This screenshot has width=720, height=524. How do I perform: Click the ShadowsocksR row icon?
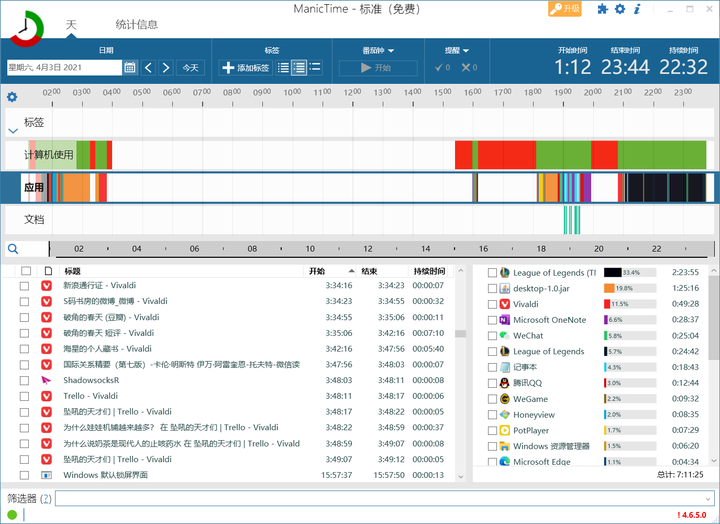[46, 380]
